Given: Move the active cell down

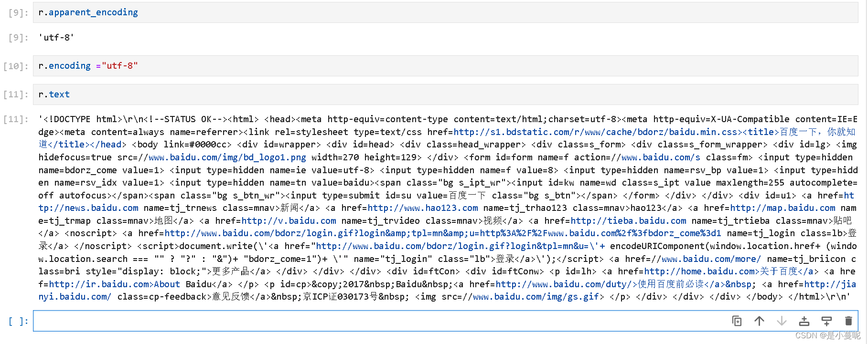Looking at the screenshot, I should pos(782,321).
